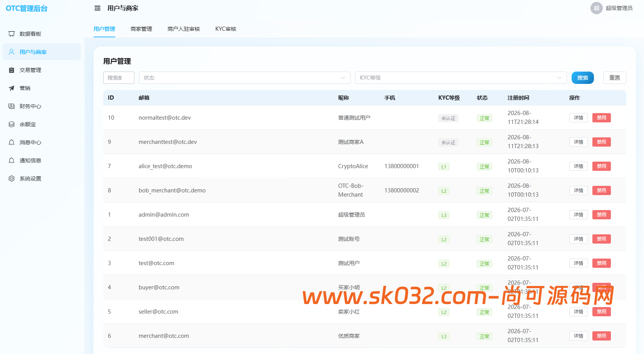The width and height of the screenshot is (644, 354).
Task: Click the ID column header
Action: tap(111, 98)
